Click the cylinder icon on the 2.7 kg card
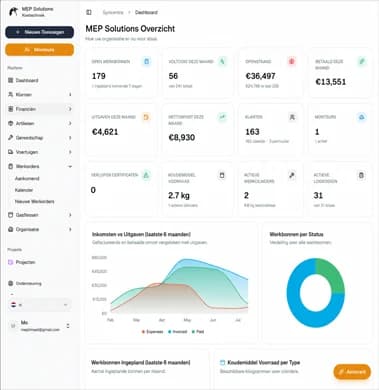Screen dimensions: 379x390 click(222, 175)
